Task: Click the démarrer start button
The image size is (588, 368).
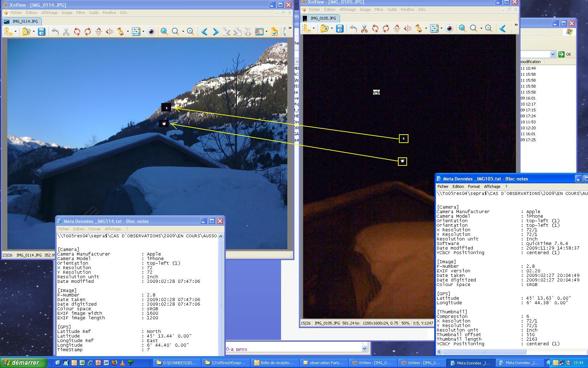Action: coord(24,363)
